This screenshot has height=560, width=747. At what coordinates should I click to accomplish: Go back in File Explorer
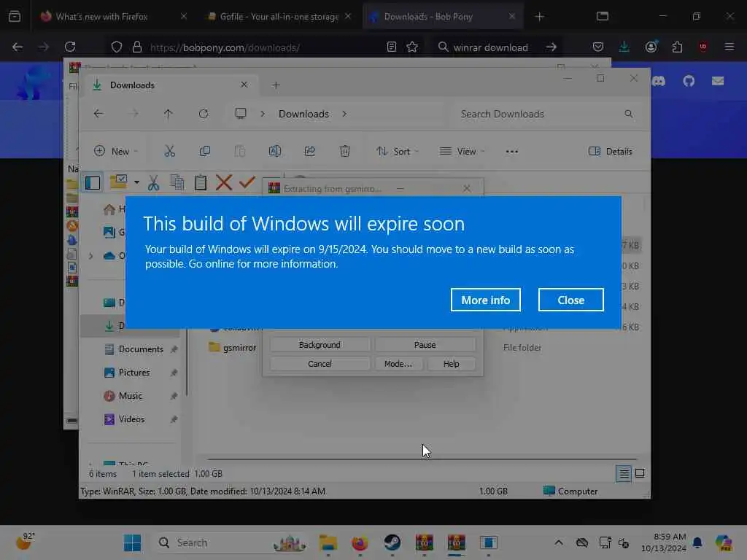(x=98, y=114)
